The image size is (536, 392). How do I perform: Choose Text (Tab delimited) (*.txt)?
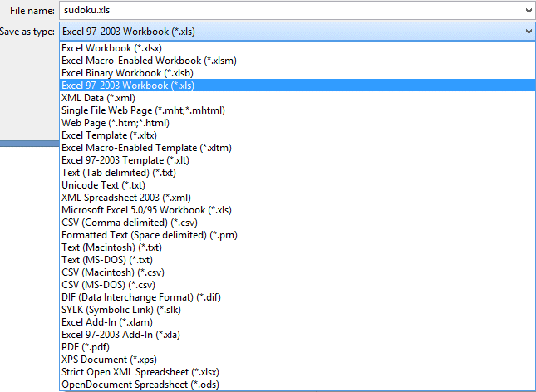click(298, 173)
